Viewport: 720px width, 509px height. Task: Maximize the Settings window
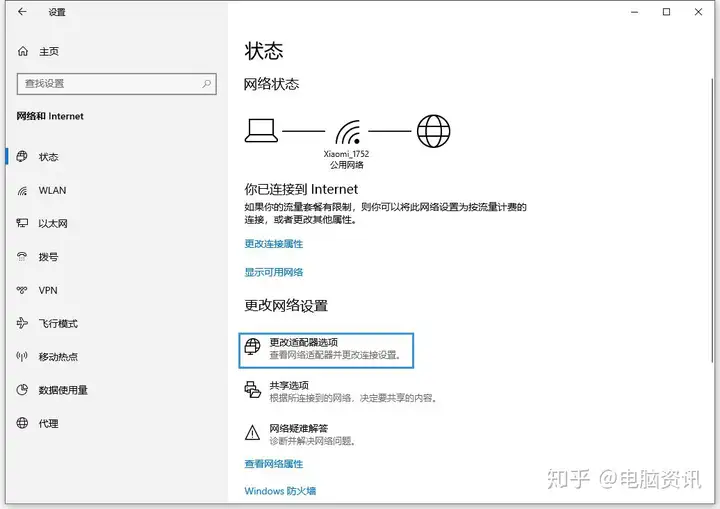pyautogui.click(x=666, y=12)
